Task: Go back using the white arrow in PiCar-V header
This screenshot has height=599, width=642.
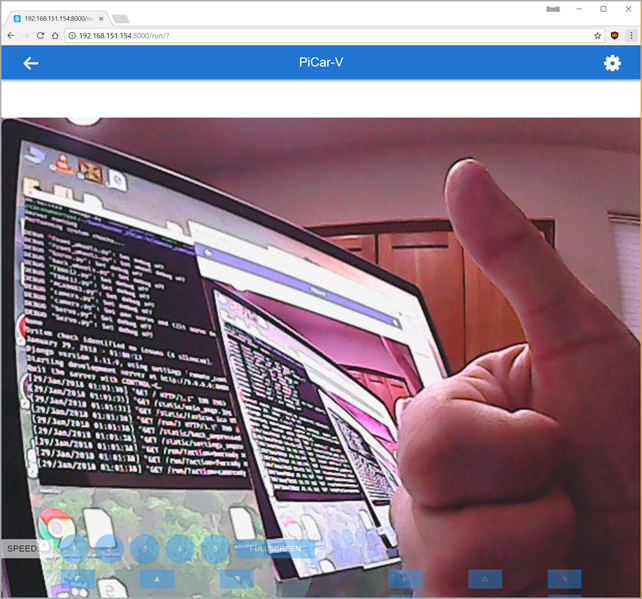Action: coord(31,63)
